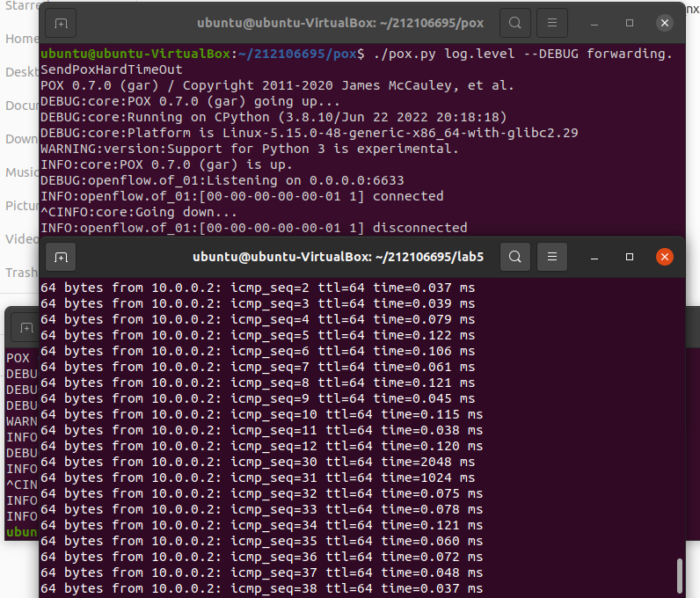Click search icon in lab5 terminal

point(514,257)
